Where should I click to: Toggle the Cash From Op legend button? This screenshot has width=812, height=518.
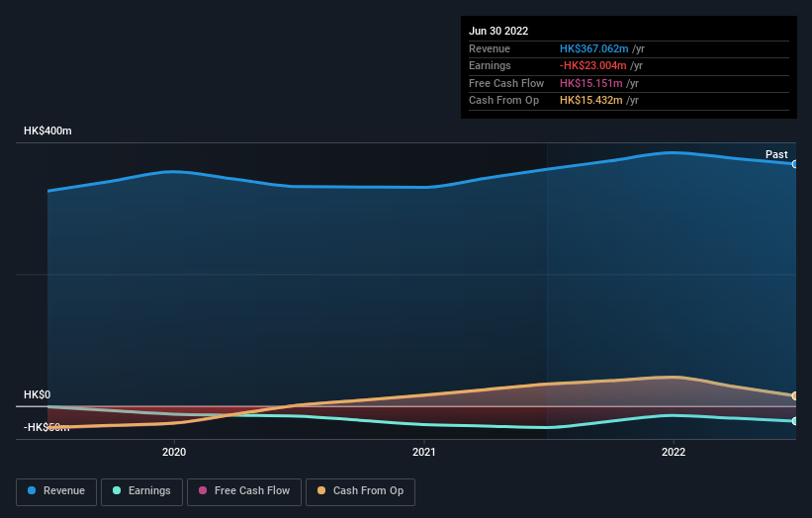click(360, 491)
